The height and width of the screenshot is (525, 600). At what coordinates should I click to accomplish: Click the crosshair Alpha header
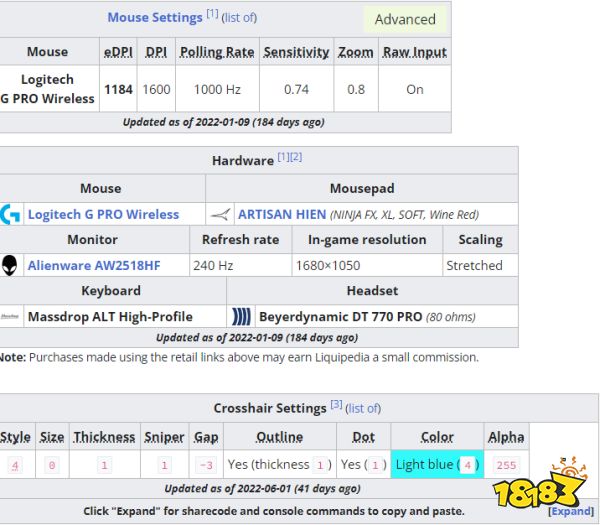click(506, 437)
